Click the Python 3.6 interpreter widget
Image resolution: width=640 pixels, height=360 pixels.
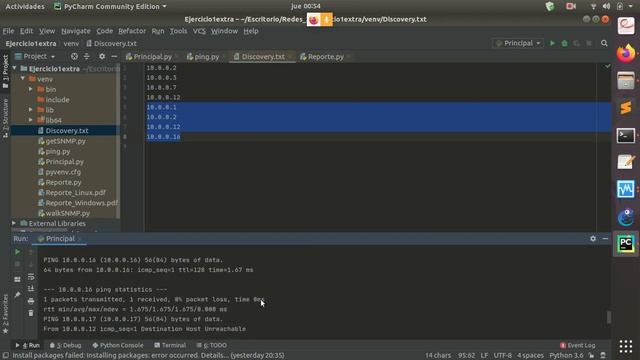point(566,356)
